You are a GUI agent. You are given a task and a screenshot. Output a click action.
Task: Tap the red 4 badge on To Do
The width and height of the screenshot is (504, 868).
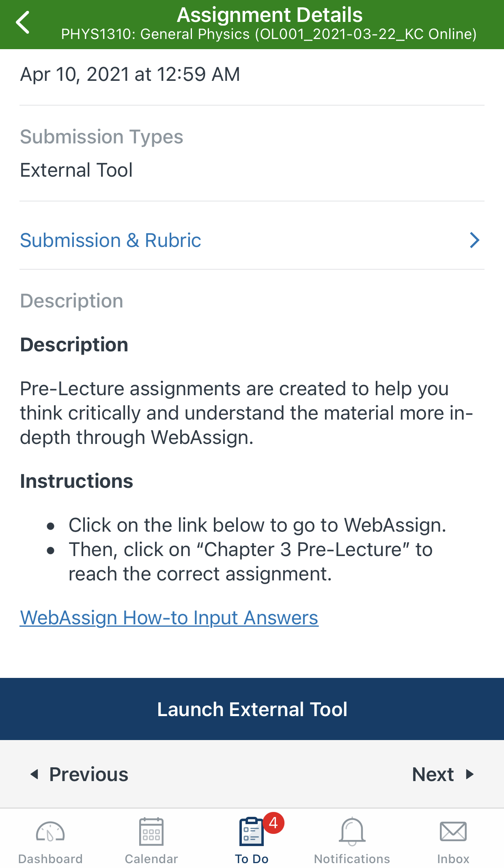(x=274, y=823)
